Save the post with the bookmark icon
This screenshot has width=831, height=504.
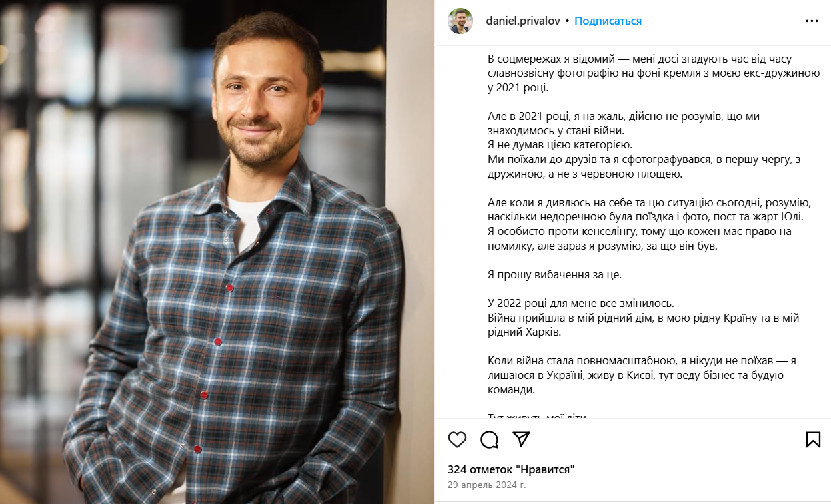[812, 439]
